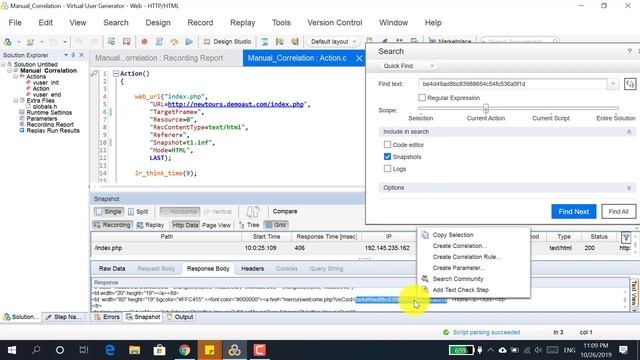Tick the Regular Expression checkbox
The image size is (640, 360).
coord(422,98)
